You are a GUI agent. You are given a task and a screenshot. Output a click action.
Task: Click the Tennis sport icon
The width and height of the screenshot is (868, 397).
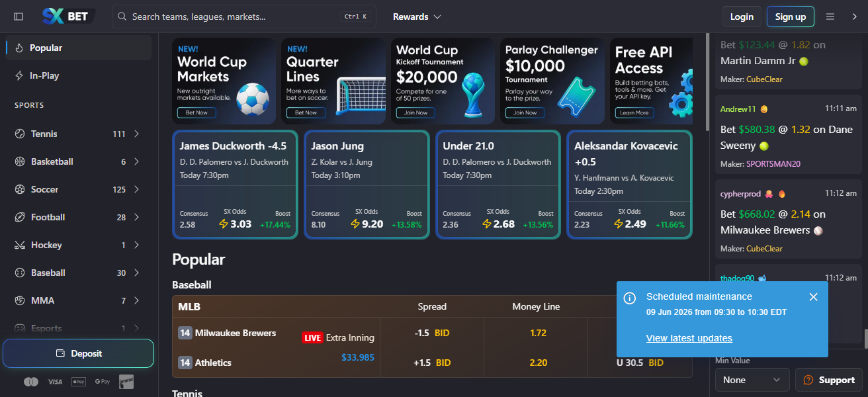pos(19,134)
